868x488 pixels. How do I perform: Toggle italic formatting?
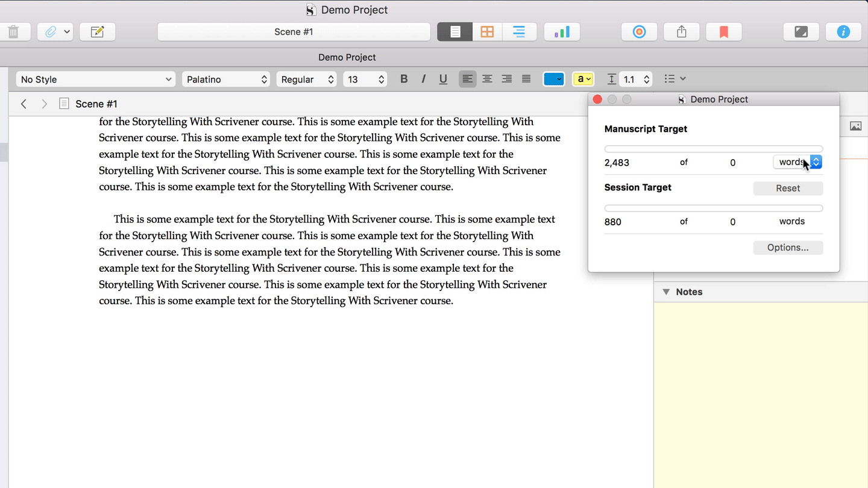[424, 79]
